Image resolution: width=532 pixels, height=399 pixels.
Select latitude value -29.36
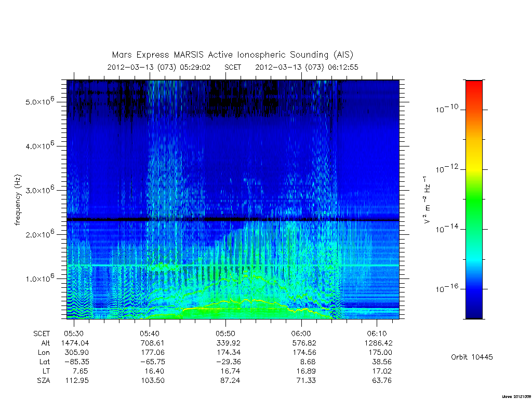pos(229,362)
